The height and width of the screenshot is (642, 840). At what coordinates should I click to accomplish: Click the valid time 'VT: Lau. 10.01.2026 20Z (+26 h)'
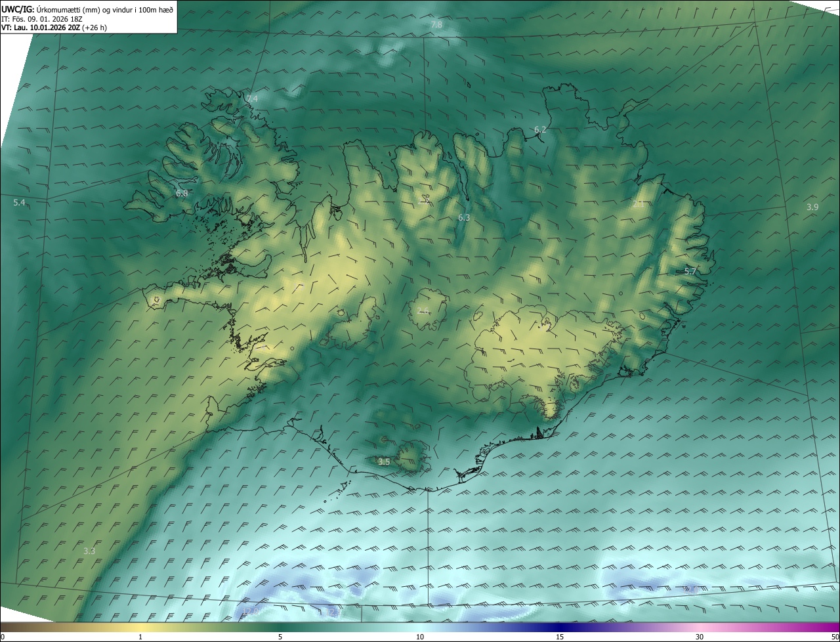54,28
